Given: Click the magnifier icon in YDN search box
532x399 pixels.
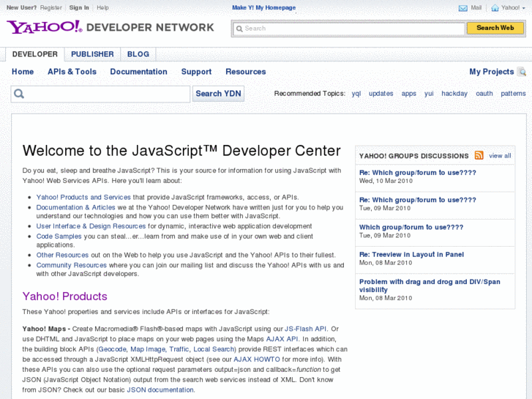Looking at the screenshot, I should click(19, 94).
